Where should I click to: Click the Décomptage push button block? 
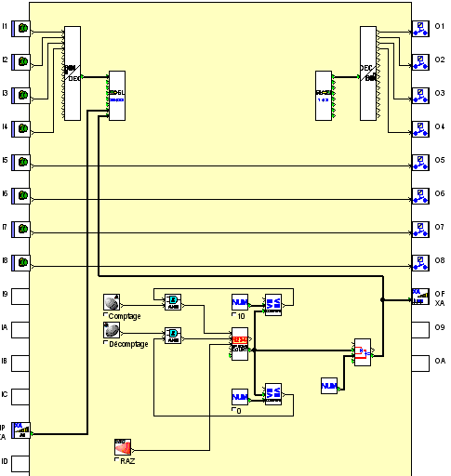click(112, 330)
